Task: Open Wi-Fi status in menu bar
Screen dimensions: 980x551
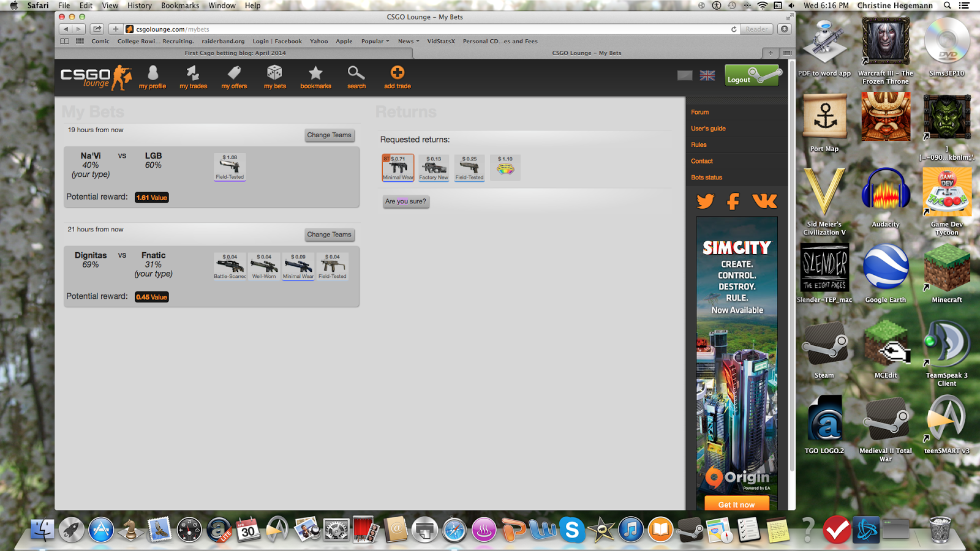Action: point(762,6)
